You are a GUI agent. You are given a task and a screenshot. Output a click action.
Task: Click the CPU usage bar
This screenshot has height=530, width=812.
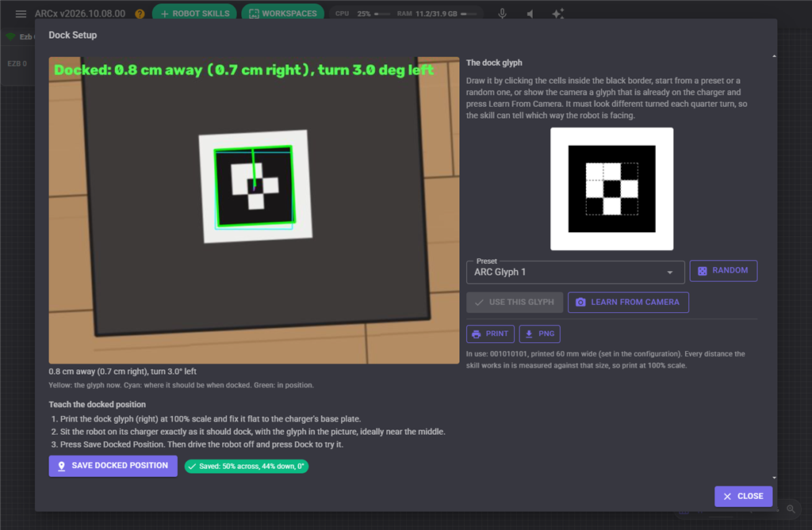coord(382,14)
